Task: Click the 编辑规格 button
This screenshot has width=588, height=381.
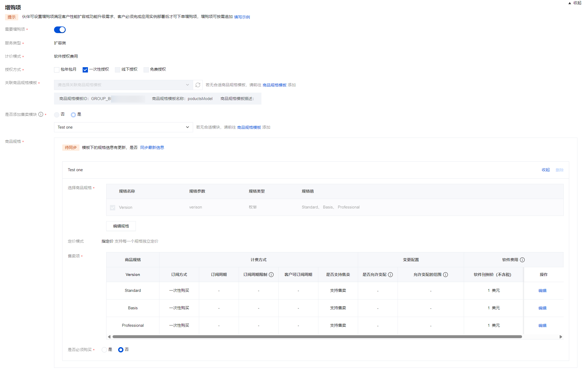Action: (x=121, y=226)
